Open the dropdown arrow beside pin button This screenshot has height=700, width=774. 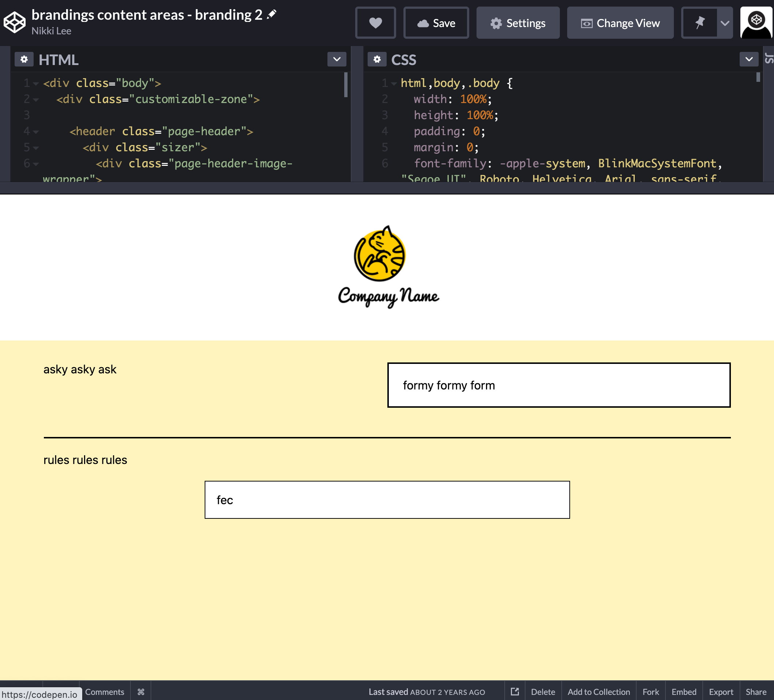[724, 23]
